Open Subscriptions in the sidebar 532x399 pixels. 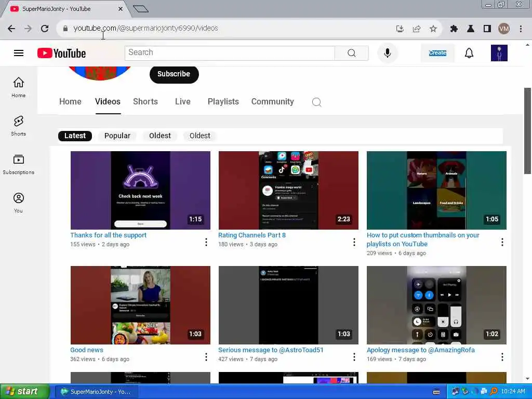(18, 164)
